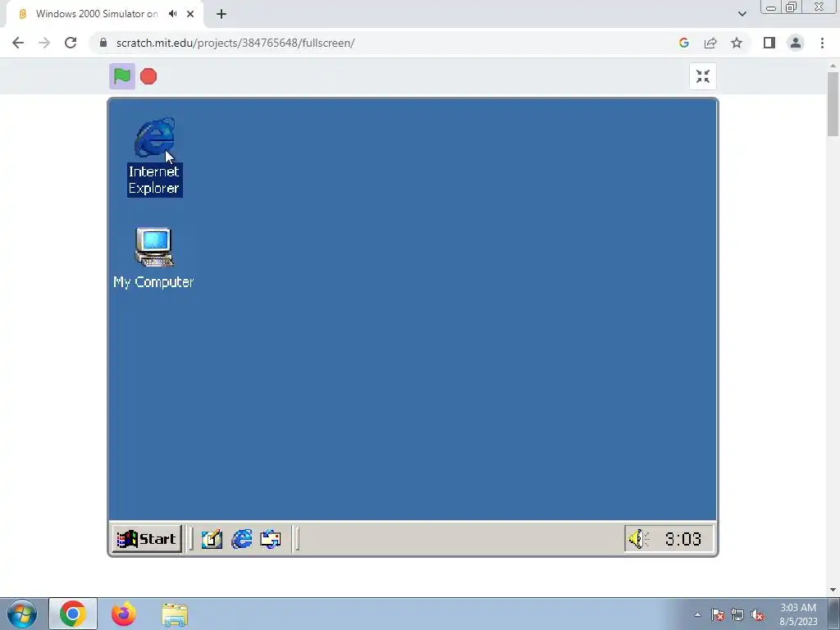Click the notepad quick launch icon
This screenshot has width=840, height=630.
tap(212, 538)
